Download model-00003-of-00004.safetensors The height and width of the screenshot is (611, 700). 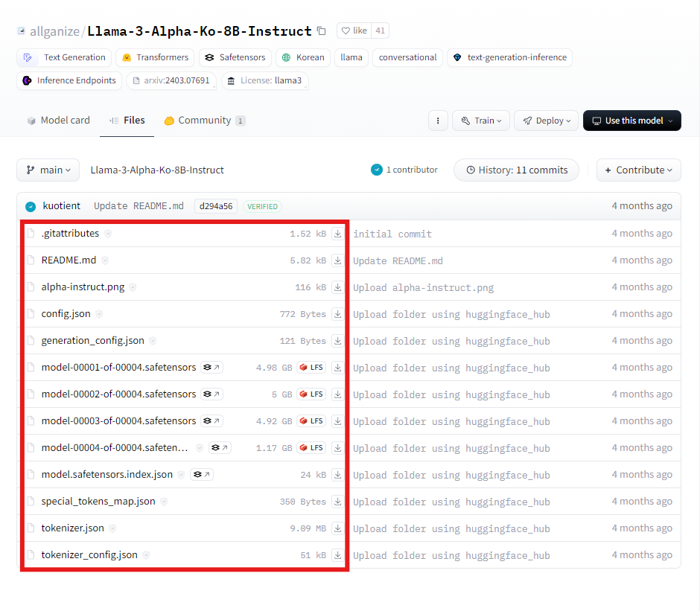pos(338,421)
